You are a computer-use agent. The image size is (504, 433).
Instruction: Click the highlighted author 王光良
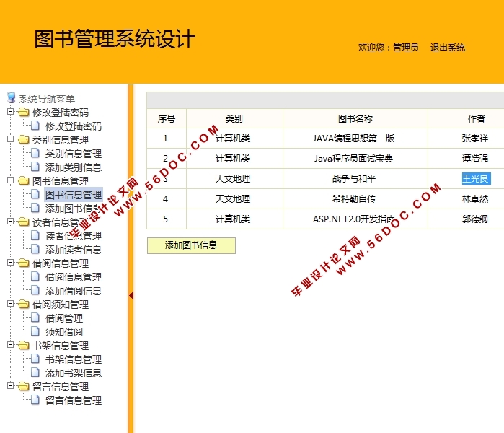click(x=476, y=178)
